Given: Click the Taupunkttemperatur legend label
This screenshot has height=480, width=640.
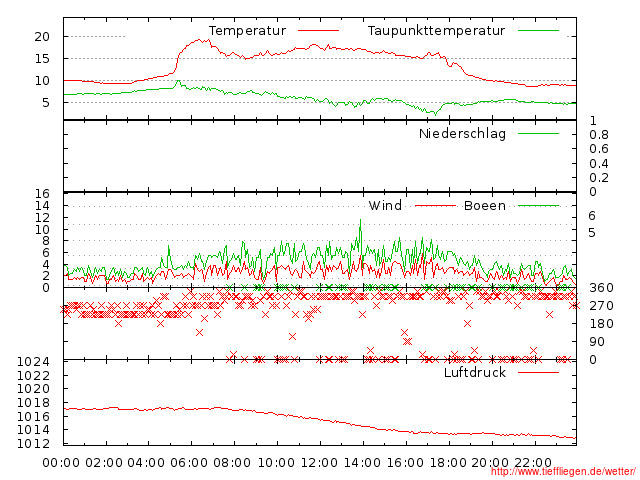Looking at the screenshot, I should [436, 31].
